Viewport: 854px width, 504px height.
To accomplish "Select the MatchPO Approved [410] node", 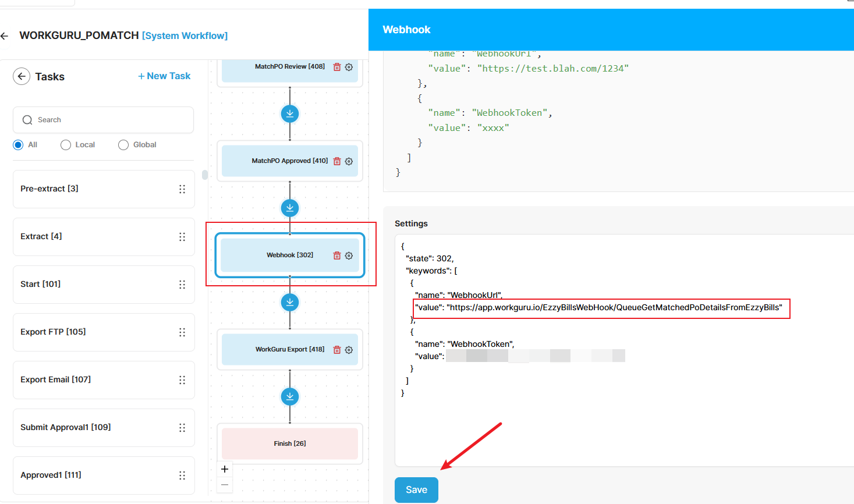I will (290, 161).
